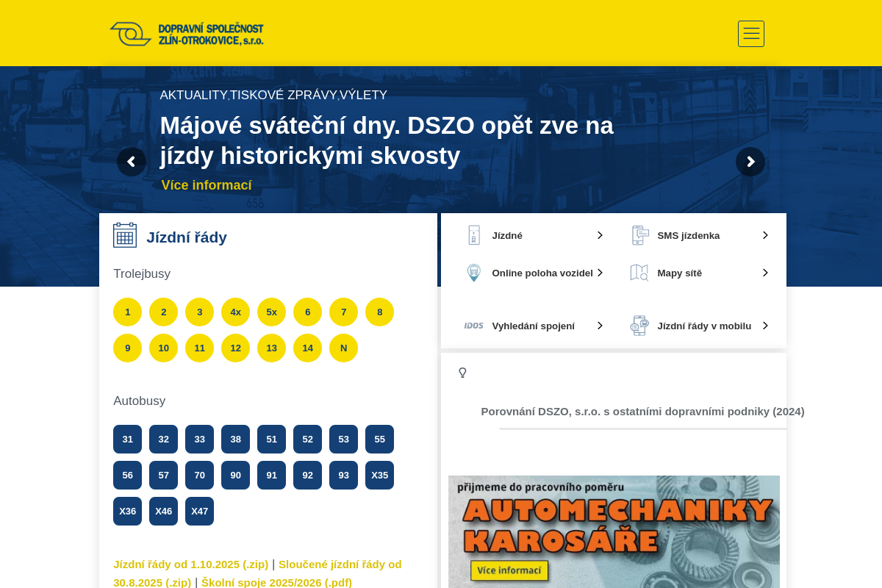
Task: Open the Vyhledání spojení link
Action: (x=534, y=326)
